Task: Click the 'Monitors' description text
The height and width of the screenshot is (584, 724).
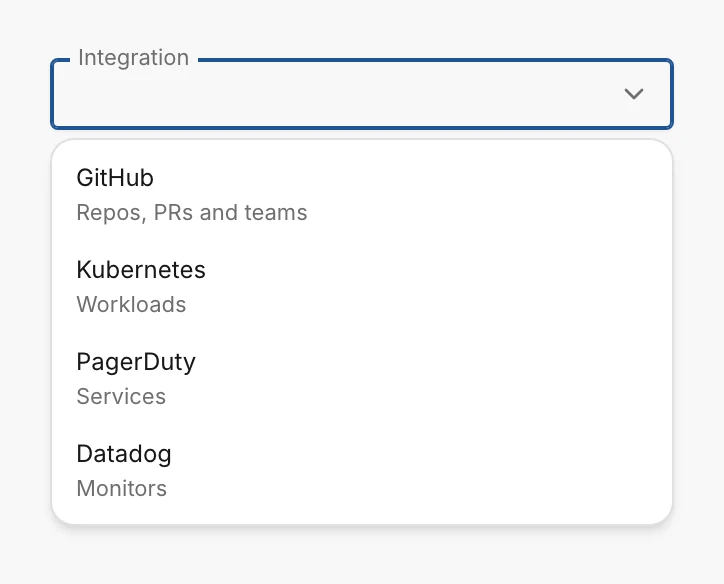Action: (121, 488)
